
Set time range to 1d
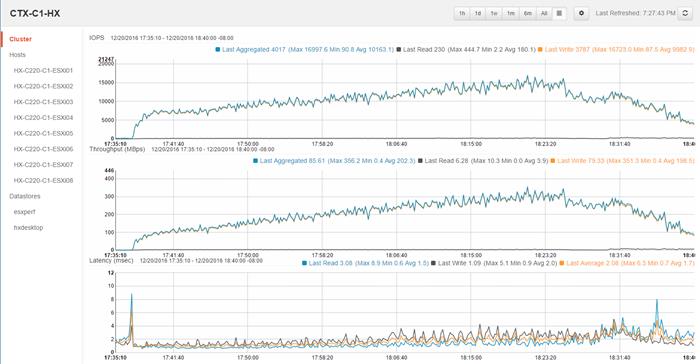478,13
